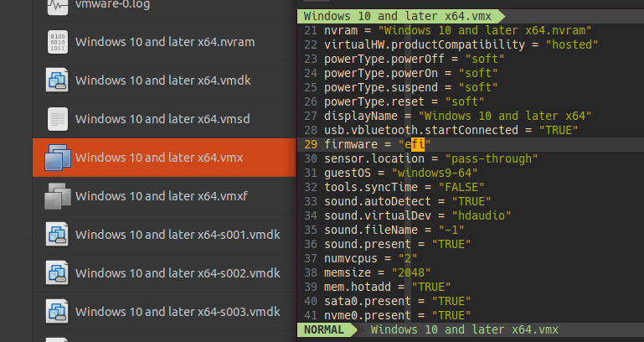Image resolution: width=644 pixels, height=342 pixels.
Task: Click the powerType.powerOff setting line
Action: point(414,59)
